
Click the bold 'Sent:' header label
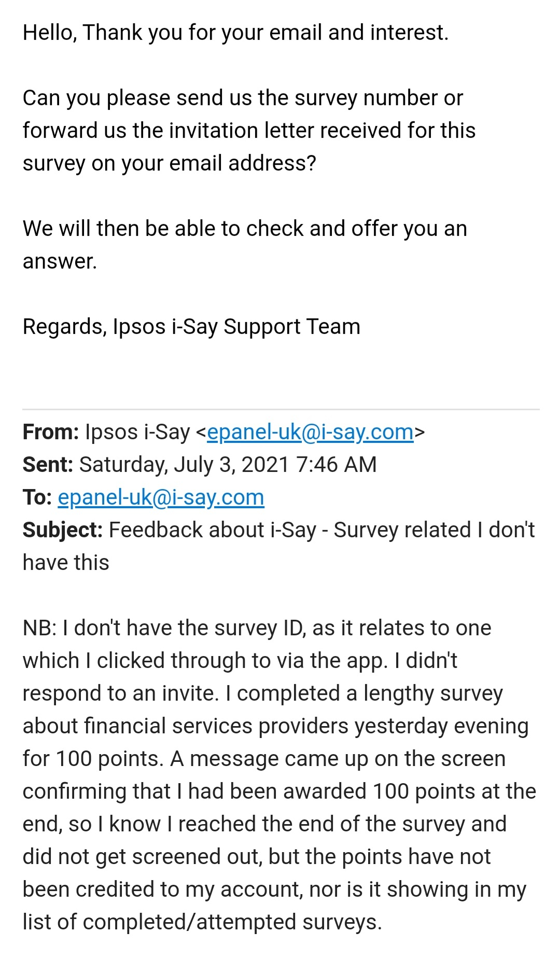point(48,465)
